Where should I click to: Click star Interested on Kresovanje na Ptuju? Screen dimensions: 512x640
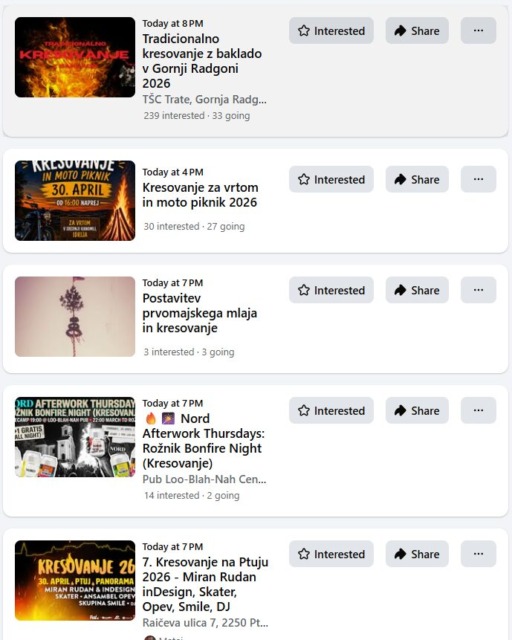pos(331,554)
